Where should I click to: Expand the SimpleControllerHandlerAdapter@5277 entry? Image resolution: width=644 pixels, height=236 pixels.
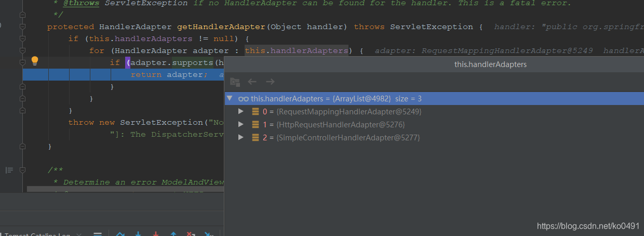pos(240,138)
